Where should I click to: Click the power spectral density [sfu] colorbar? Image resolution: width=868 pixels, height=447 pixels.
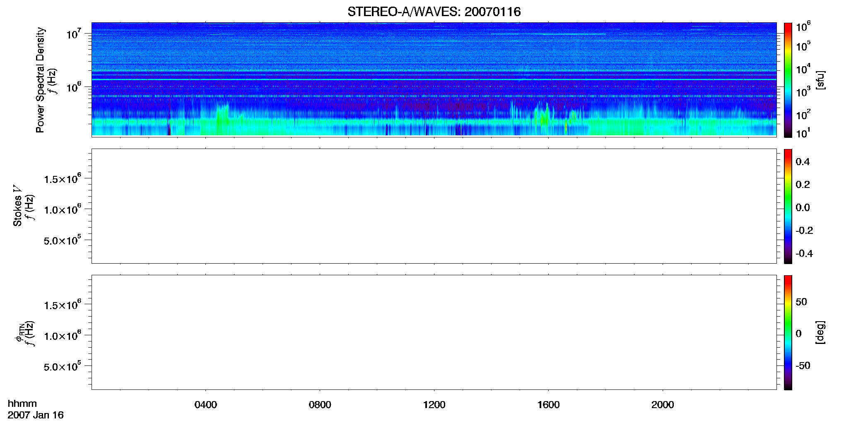coord(788,80)
